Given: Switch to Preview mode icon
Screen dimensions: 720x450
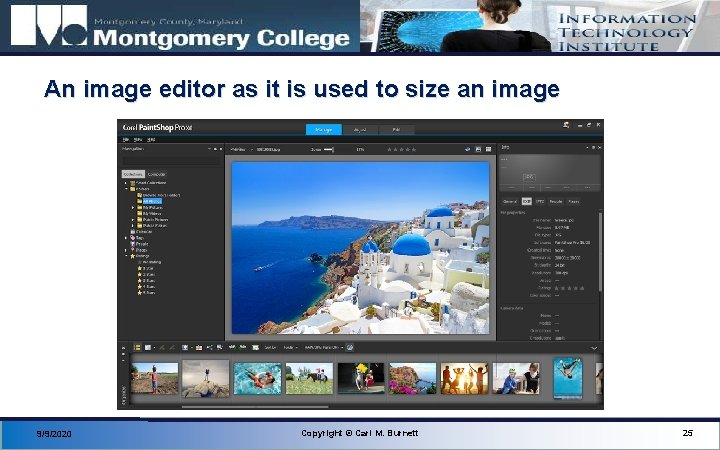Looking at the screenshot, I should pos(478,149).
